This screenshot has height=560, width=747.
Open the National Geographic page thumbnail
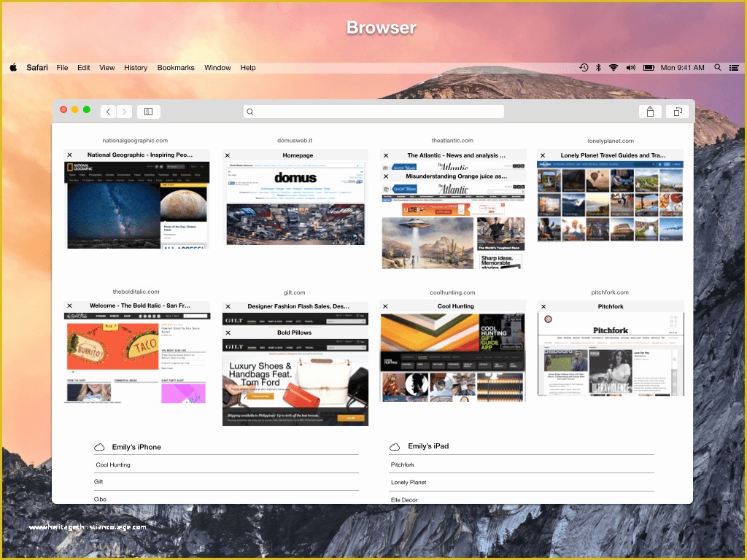click(136, 205)
